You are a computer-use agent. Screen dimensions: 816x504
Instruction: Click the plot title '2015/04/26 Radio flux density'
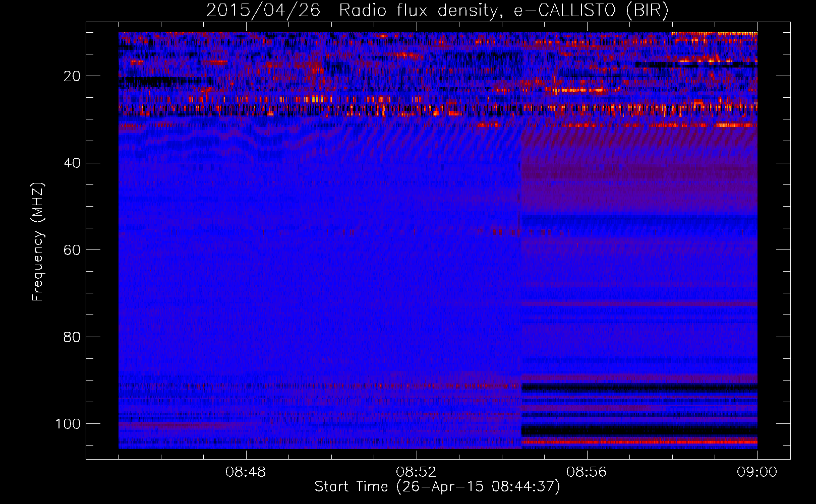(x=437, y=11)
